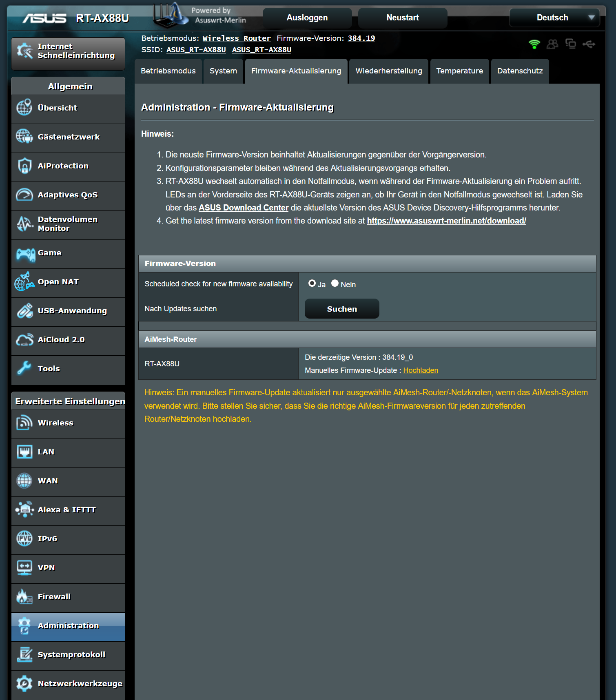
Task: Click the Firewall flame icon
Action: 24,596
